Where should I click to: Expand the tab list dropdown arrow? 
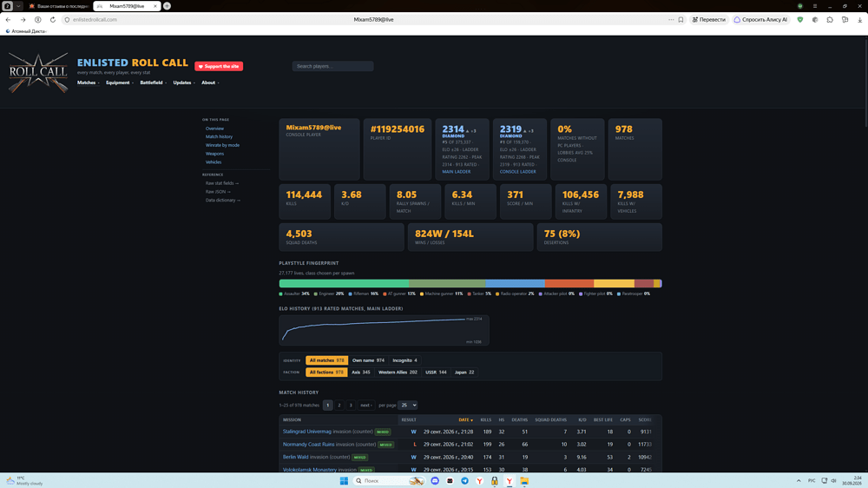pyautogui.click(x=18, y=6)
